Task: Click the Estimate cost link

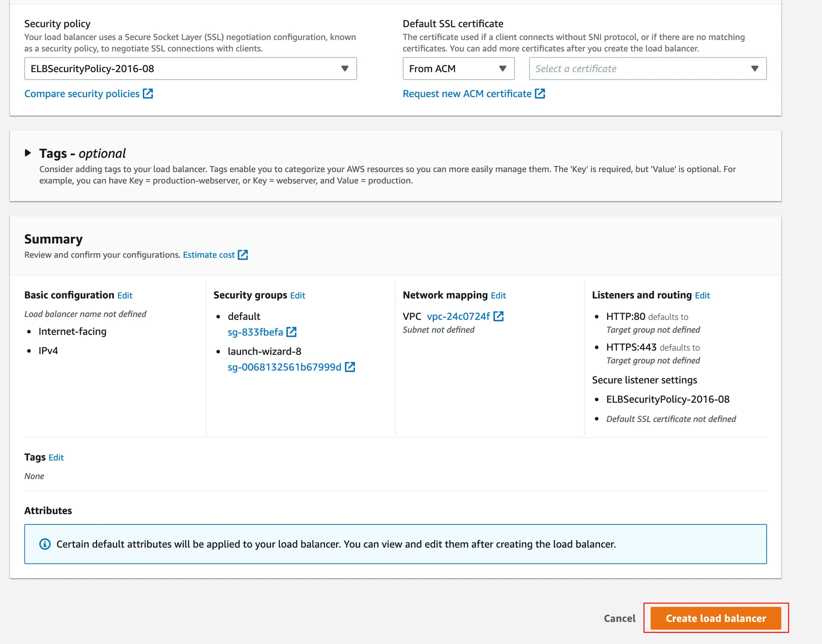Action: (x=209, y=255)
